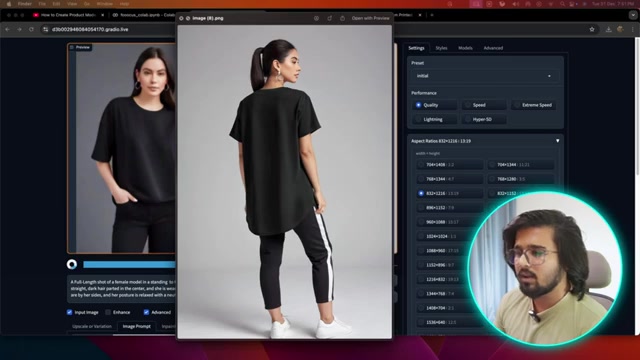Click Open with Preview button
640x360 pixels.
[370, 18]
